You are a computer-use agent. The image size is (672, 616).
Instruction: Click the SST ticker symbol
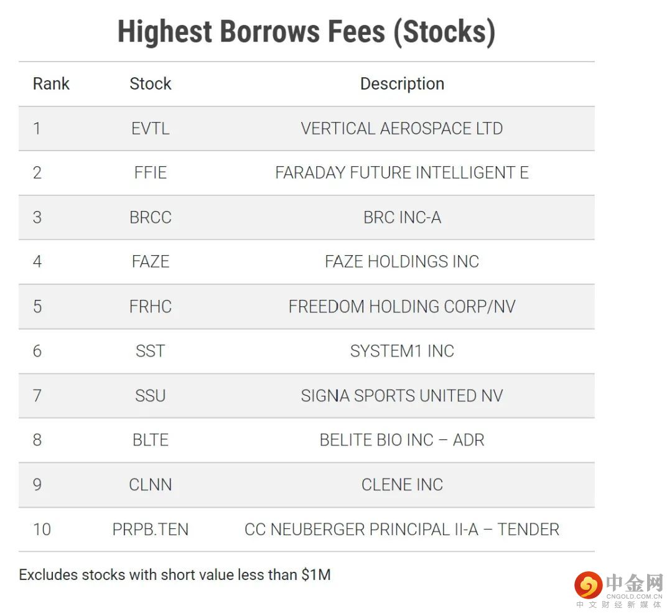pos(150,351)
